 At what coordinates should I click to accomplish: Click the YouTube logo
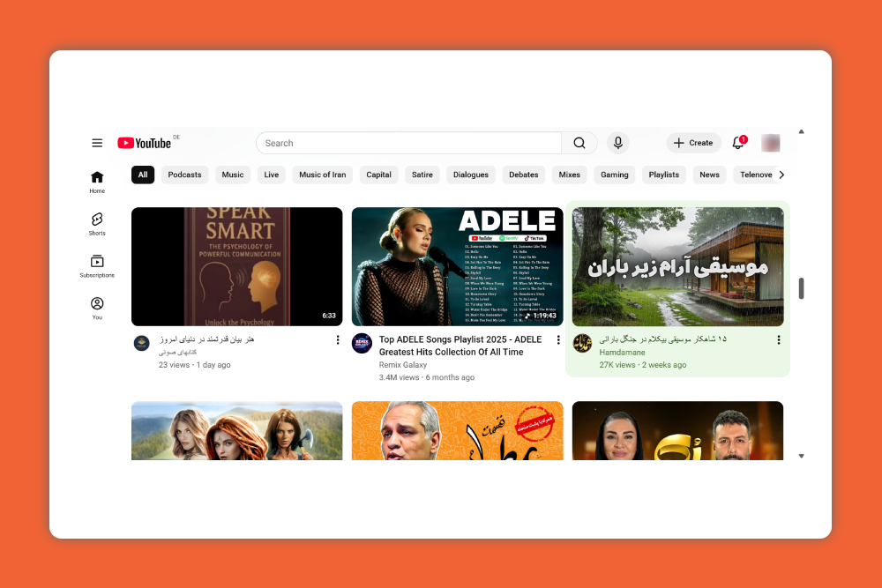coord(145,143)
